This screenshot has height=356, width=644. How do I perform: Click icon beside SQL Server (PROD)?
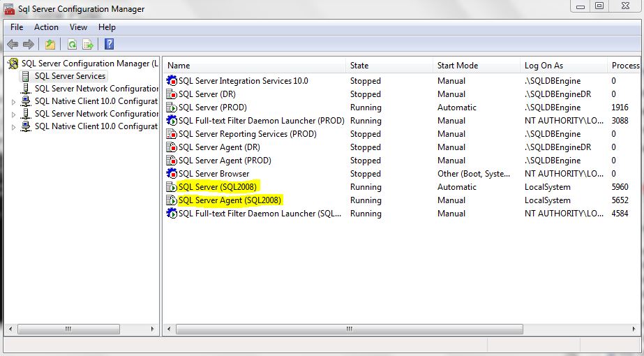pyautogui.click(x=172, y=107)
